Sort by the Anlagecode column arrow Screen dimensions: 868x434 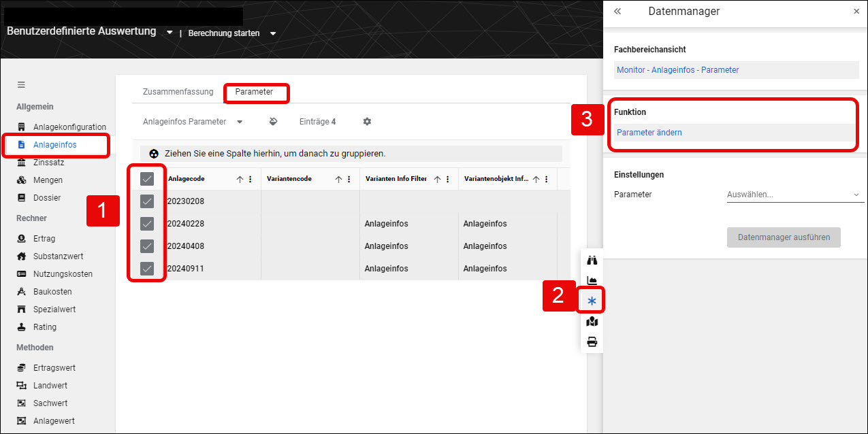[240, 179]
